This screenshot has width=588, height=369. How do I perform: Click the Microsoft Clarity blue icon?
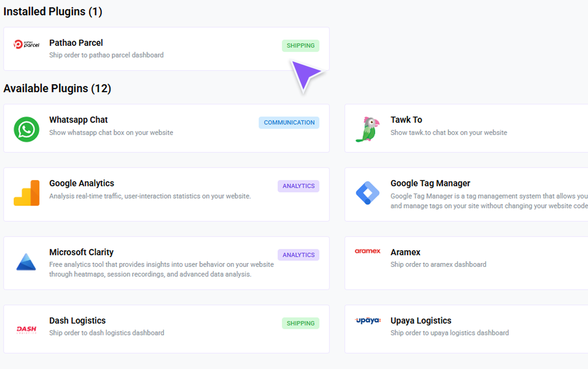coord(26,262)
